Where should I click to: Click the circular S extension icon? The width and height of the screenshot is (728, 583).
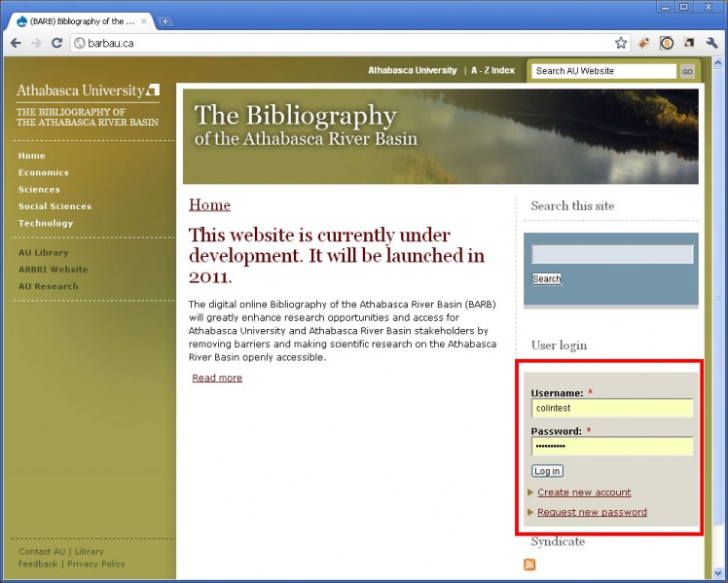pyautogui.click(x=667, y=43)
